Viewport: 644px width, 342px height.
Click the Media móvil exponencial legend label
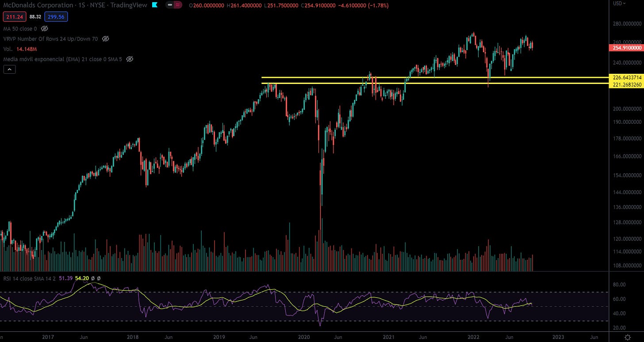[63, 59]
